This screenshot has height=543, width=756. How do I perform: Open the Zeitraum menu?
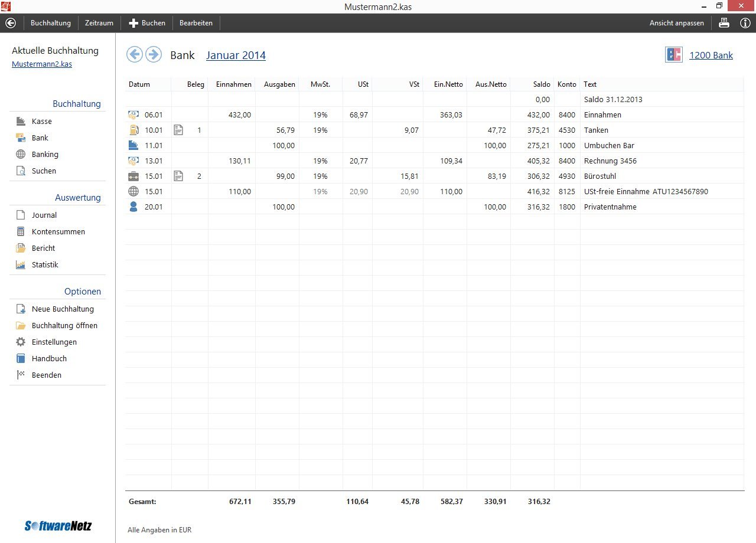99,23
